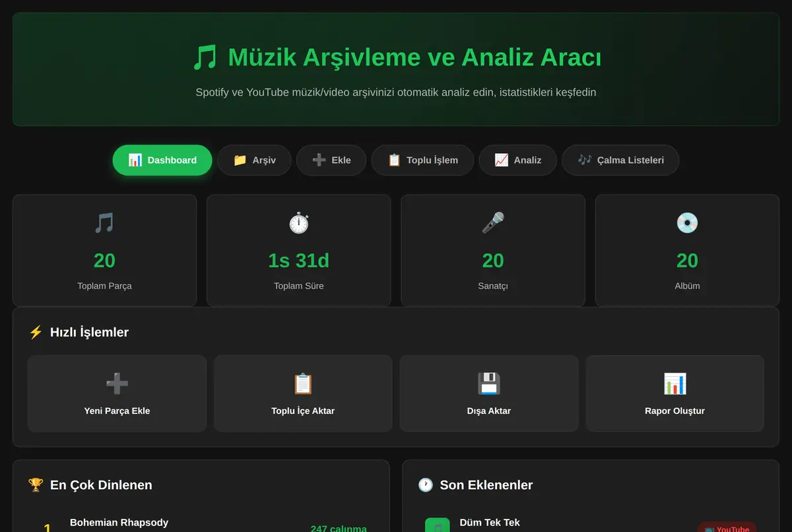
Task: Click the Albüm count value 20
Action: tap(687, 261)
